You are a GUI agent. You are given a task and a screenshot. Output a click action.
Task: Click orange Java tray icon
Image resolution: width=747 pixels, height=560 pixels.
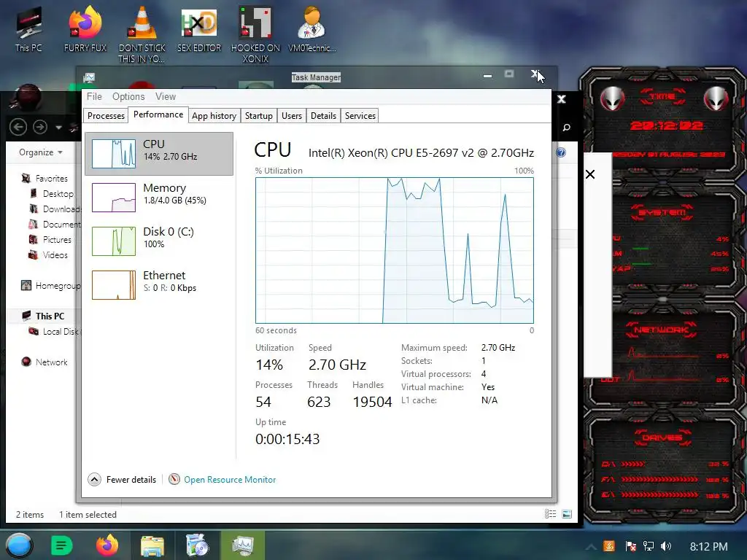point(609,546)
